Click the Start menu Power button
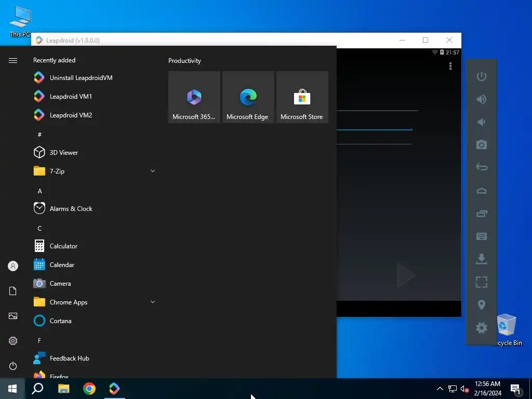This screenshot has width=532, height=399. (x=13, y=366)
